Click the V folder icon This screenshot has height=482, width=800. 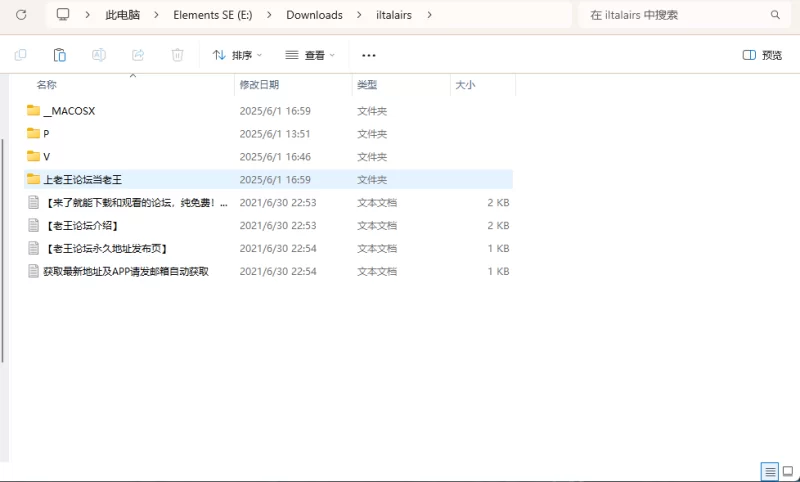(x=34, y=156)
